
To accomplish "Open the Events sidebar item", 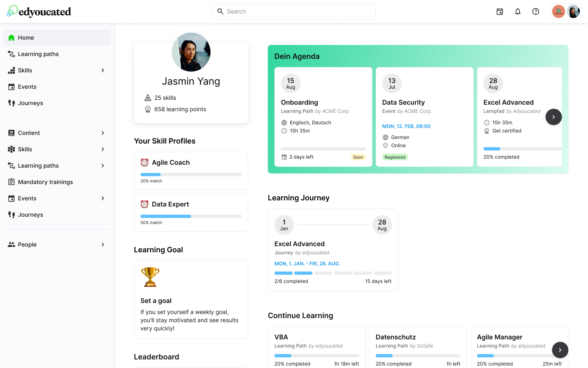I will tap(27, 86).
